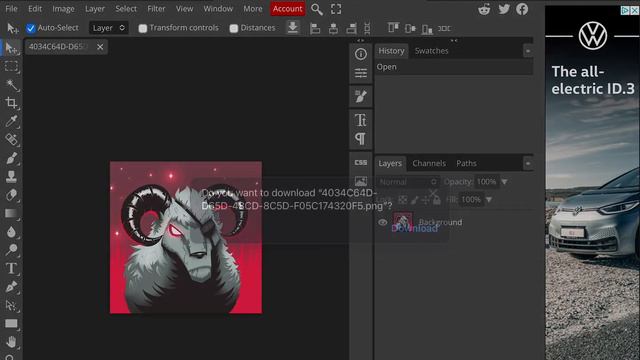Choose the Path Select tool
Viewport: 640px width, 360px height.
(x=11, y=305)
